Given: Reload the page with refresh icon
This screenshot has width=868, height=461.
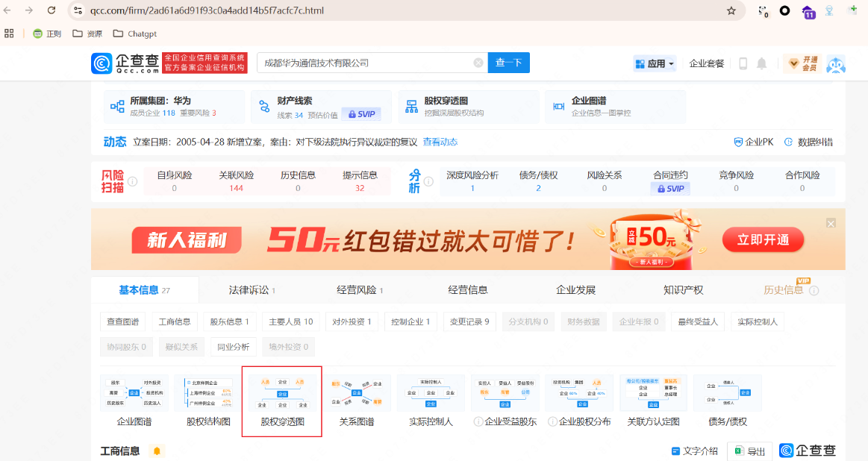Looking at the screenshot, I should click(x=51, y=10).
